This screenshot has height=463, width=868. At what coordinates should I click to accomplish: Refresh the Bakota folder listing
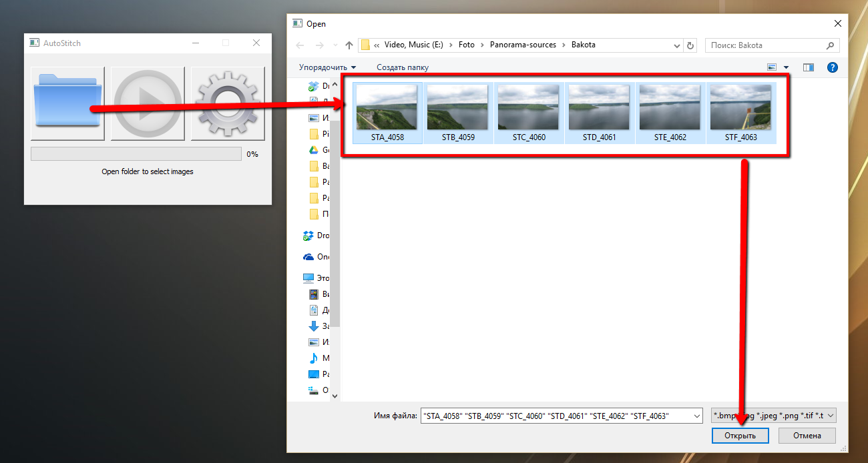tap(690, 45)
